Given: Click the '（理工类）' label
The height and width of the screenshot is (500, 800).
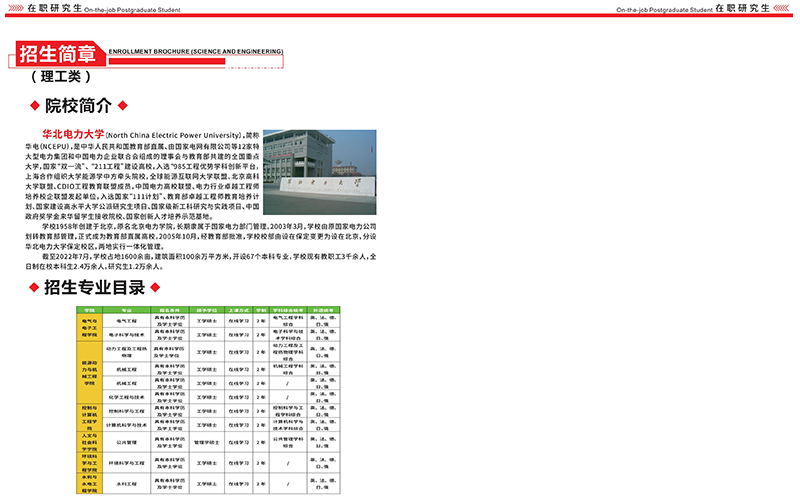Looking at the screenshot, I should [x=61, y=77].
